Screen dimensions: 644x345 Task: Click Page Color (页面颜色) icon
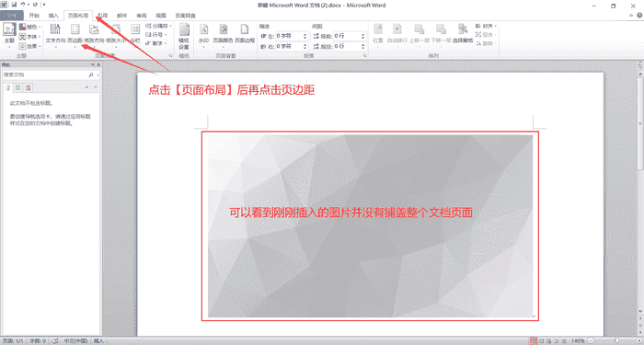click(x=223, y=29)
